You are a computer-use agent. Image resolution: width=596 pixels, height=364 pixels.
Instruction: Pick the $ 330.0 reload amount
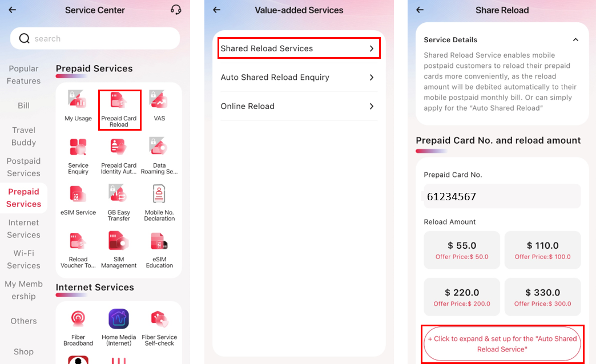542,297
